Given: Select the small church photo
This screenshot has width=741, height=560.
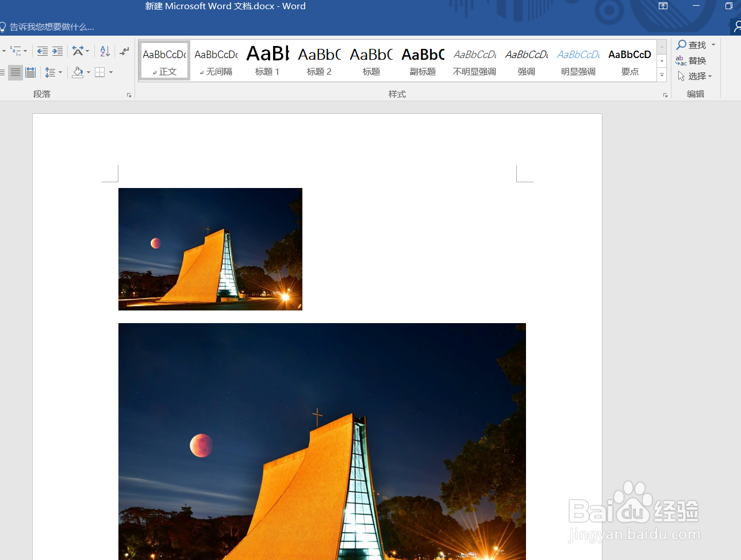Looking at the screenshot, I should [210, 249].
